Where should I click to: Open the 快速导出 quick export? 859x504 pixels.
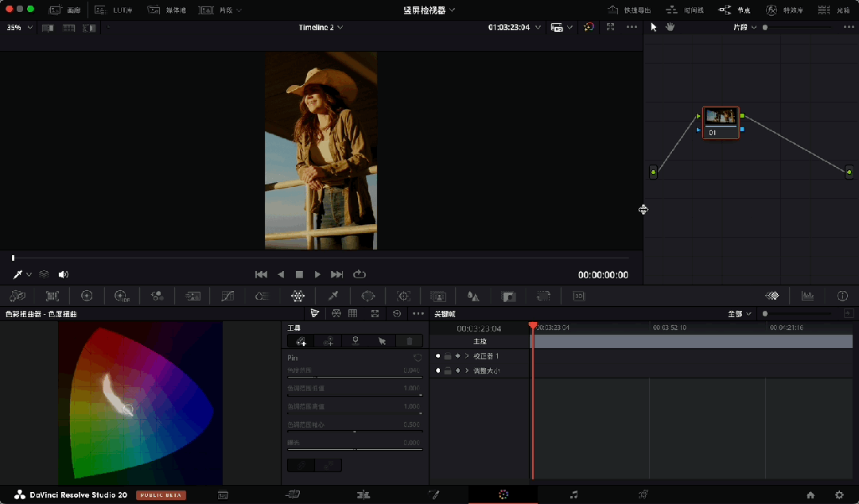point(629,10)
